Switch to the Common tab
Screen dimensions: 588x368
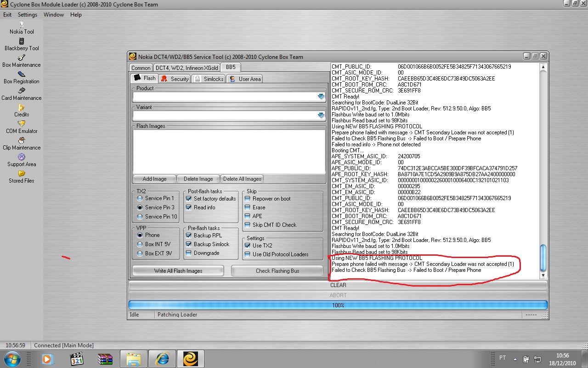141,68
